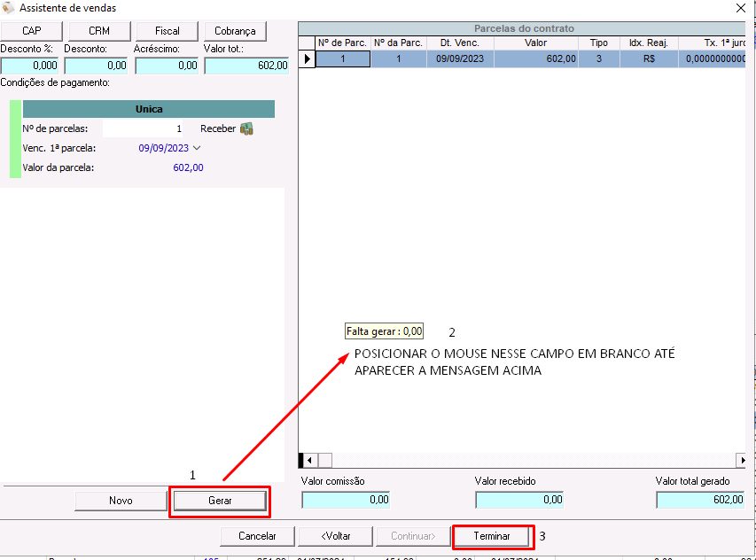Viewport: 756px width, 560px height.
Task: Click the 0,0000000000 Tx. juros cell
Action: pyautogui.click(x=713, y=58)
